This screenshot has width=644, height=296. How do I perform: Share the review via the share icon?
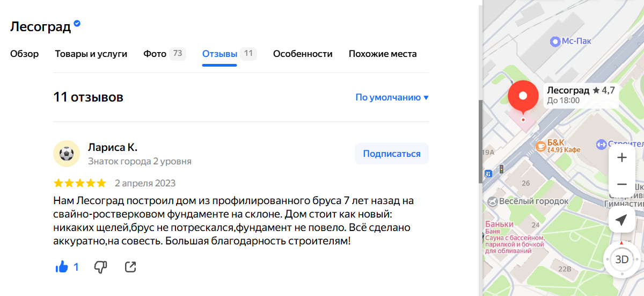[130, 267]
